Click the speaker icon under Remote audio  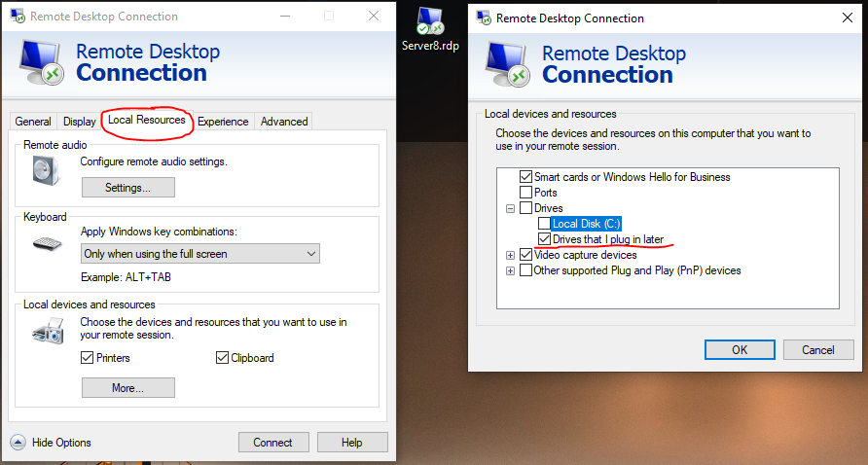[x=45, y=170]
